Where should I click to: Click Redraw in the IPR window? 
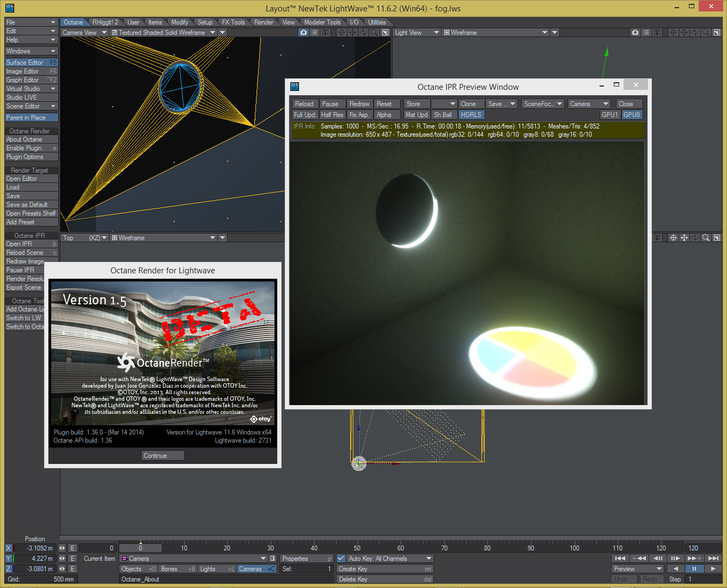(359, 104)
